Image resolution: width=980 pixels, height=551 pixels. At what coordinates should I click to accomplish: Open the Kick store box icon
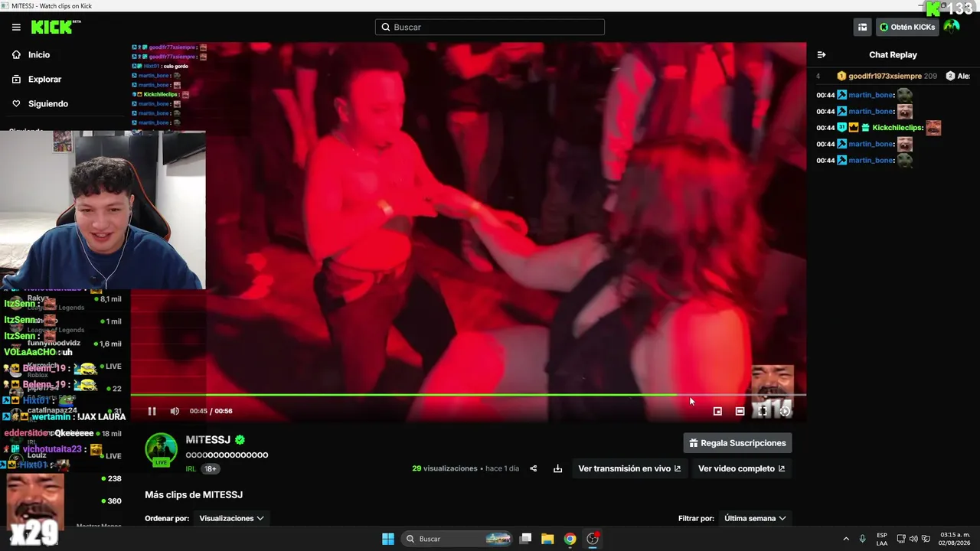pos(863,27)
